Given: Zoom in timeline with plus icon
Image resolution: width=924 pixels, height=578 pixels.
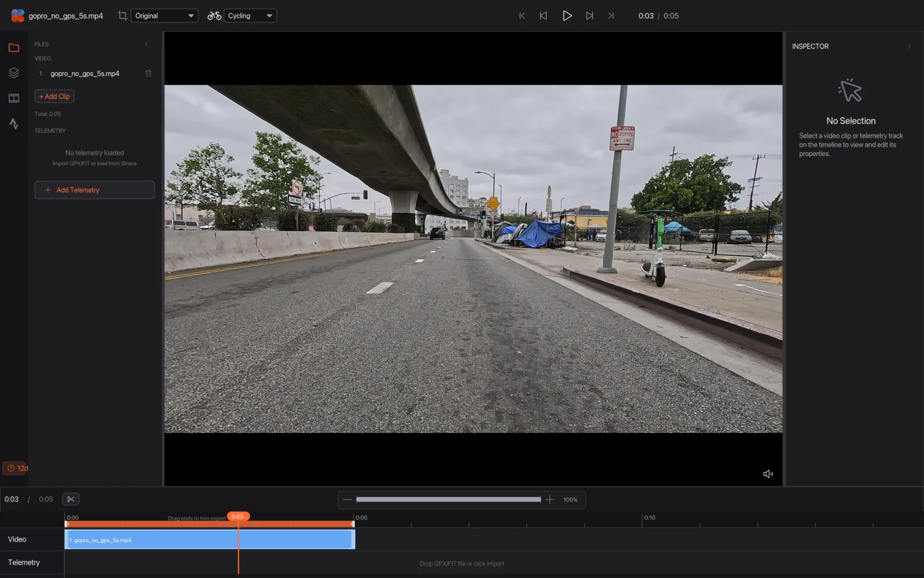Looking at the screenshot, I should tap(550, 499).
